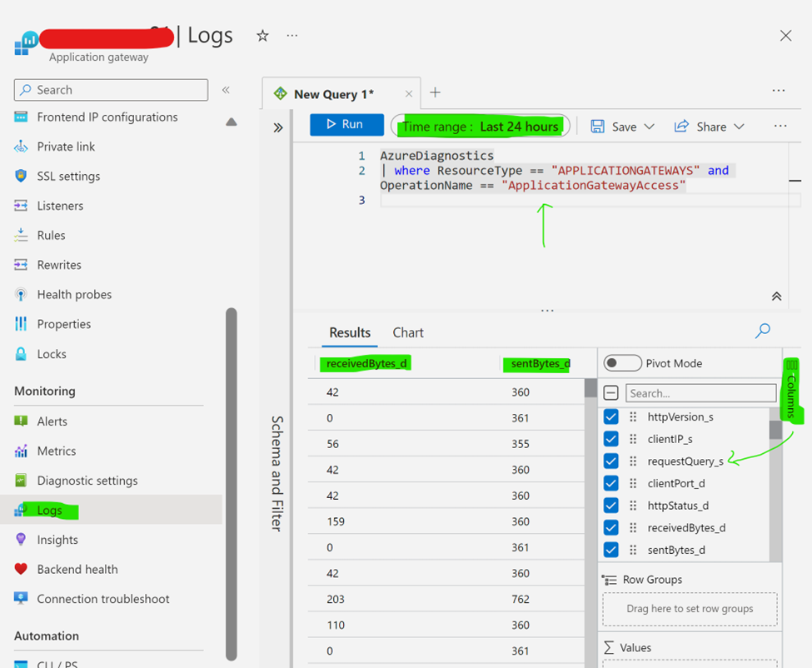Click the columns Search input field

(x=700, y=393)
